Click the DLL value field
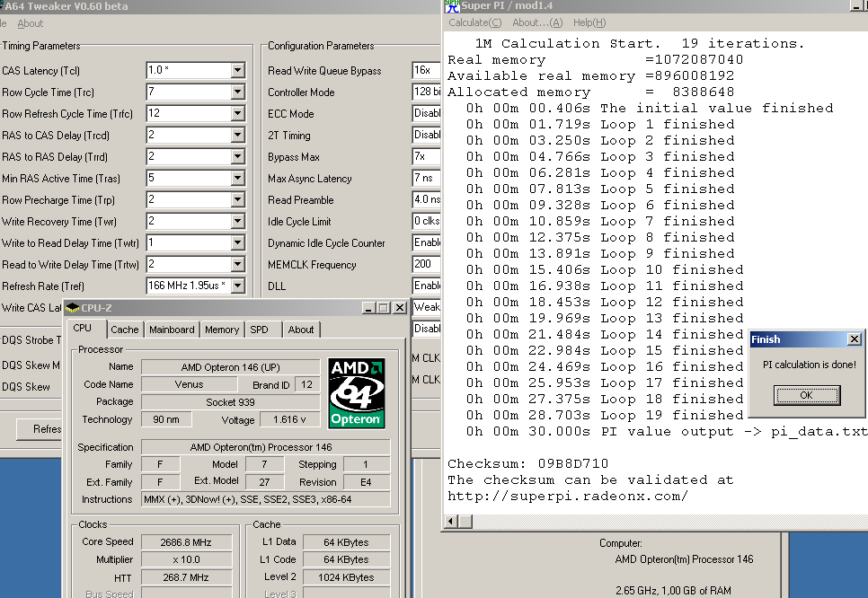This screenshot has width=868, height=598. (426, 286)
